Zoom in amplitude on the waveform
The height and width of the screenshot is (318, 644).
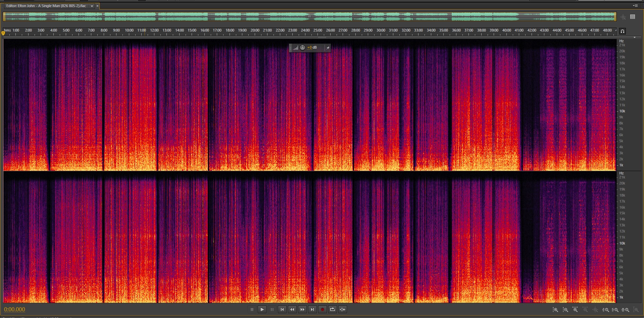(x=555, y=310)
